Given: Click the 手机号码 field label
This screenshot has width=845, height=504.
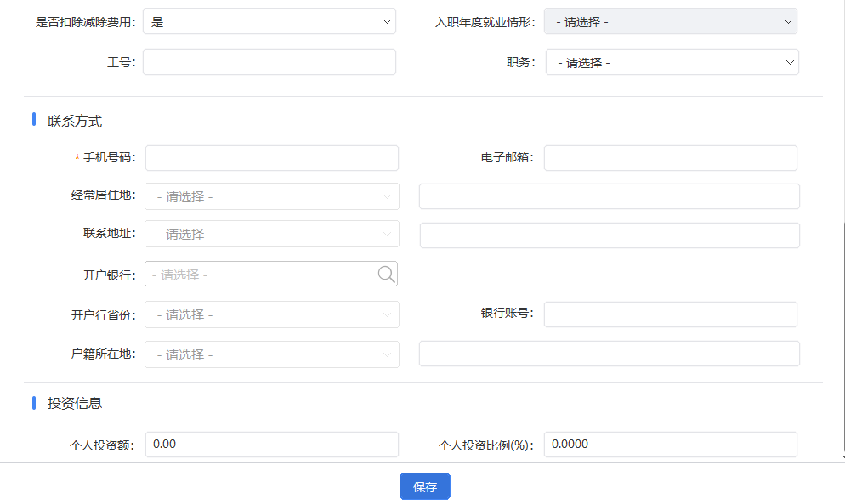Looking at the screenshot, I should pyautogui.click(x=110, y=157).
